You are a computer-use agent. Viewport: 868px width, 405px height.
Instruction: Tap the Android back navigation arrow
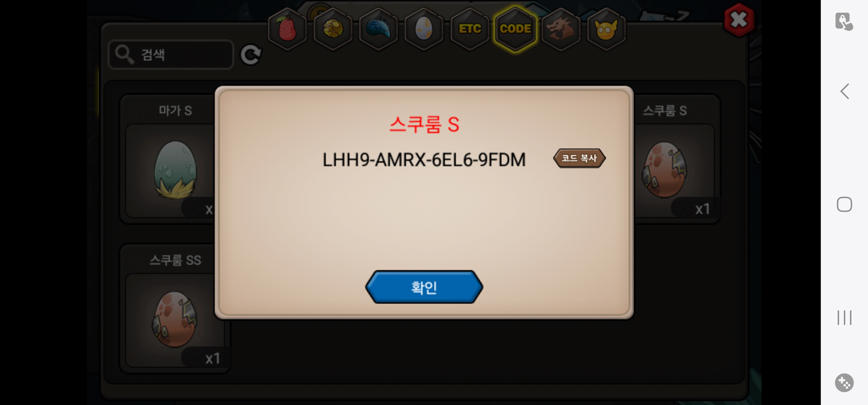(844, 91)
